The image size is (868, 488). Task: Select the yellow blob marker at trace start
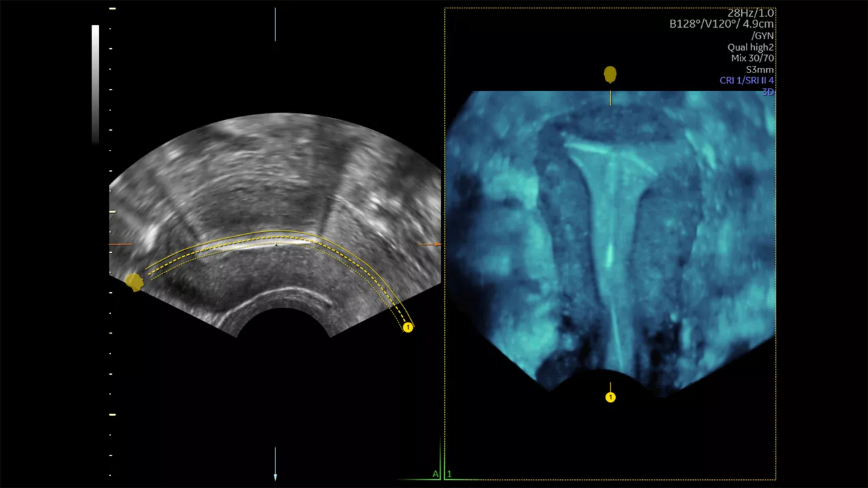point(134,282)
